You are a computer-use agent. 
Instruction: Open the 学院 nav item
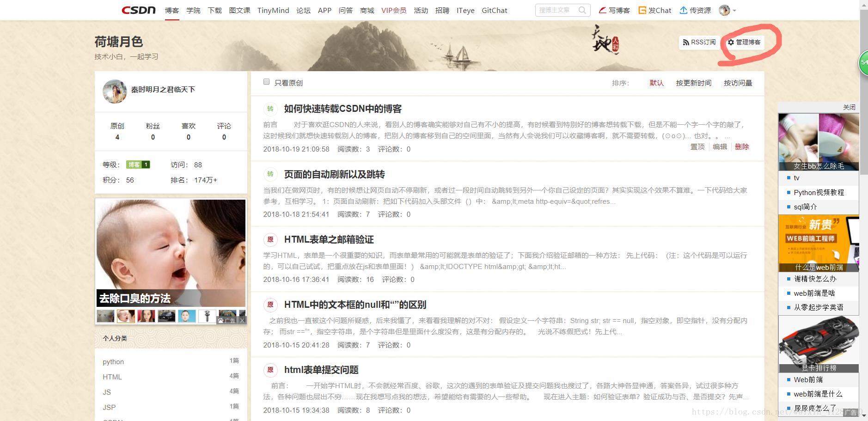[193, 10]
